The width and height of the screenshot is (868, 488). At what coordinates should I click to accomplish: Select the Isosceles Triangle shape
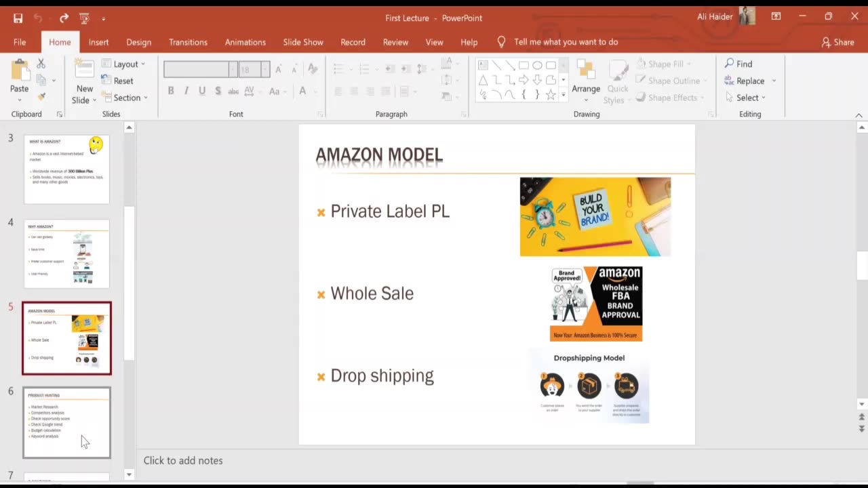coord(483,80)
